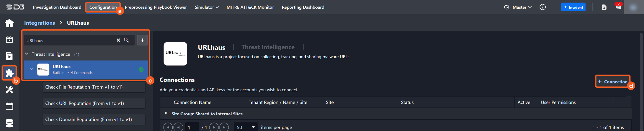Click the database stack icon in sidebar
The image size is (644, 131).
[x=9, y=123]
